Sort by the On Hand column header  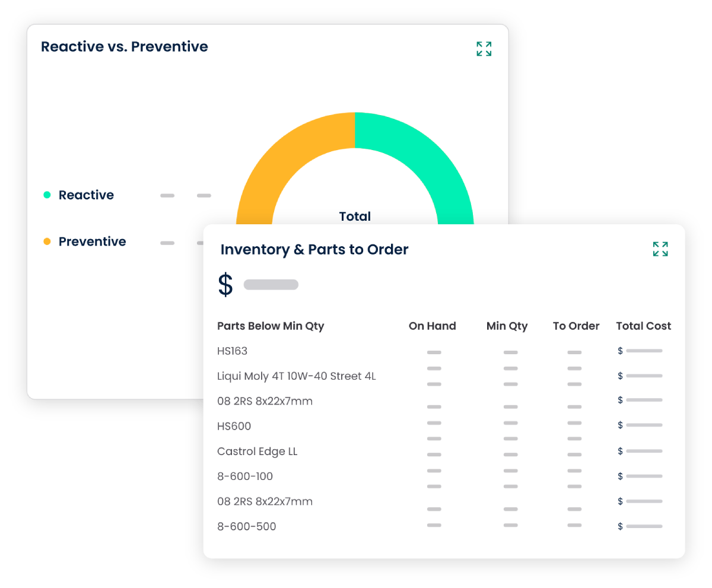point(432,326)
